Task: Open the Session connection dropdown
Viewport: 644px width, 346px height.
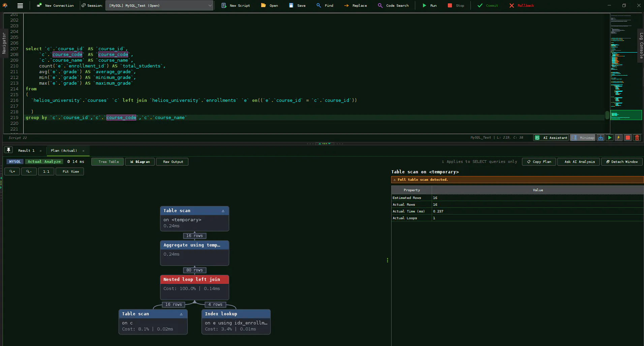Action: 159,5
